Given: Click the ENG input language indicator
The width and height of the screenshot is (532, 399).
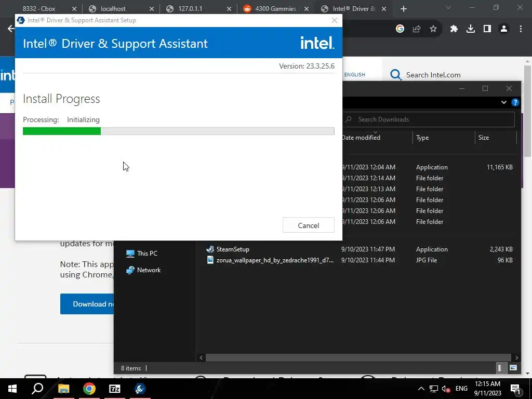Looking at the screenshot, I should [461, 389].
